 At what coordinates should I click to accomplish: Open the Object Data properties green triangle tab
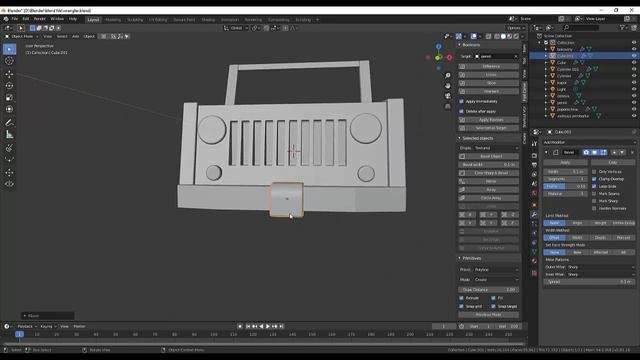534,252
